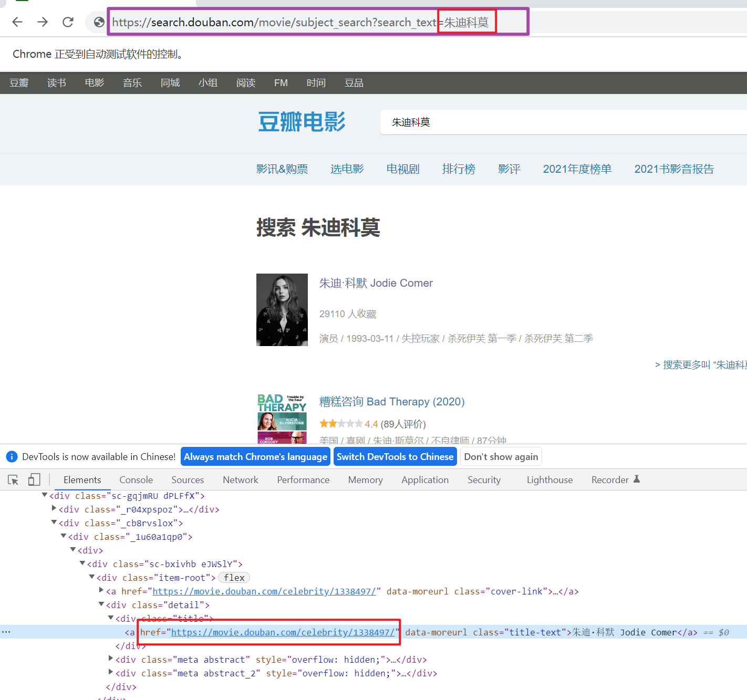Click the 搜索更多 link
747x700 pixels.
pyautogui.click(x=701, y=365)
